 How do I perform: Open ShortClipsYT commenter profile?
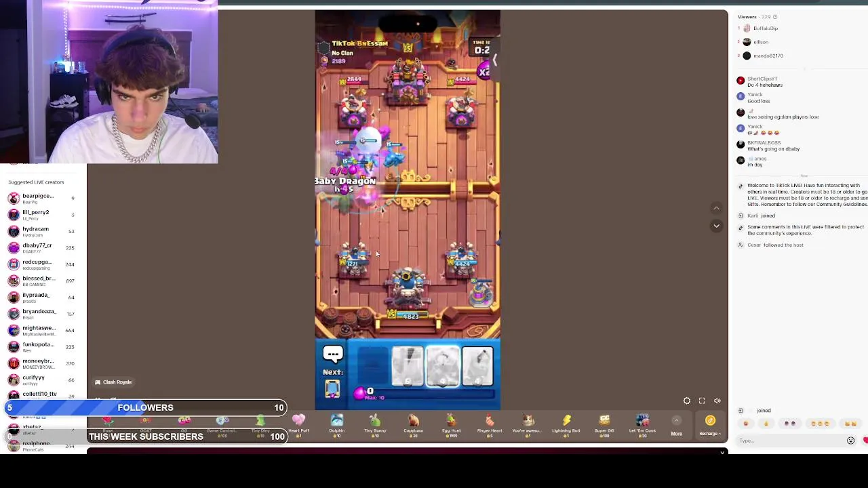(x=762, y=79)
